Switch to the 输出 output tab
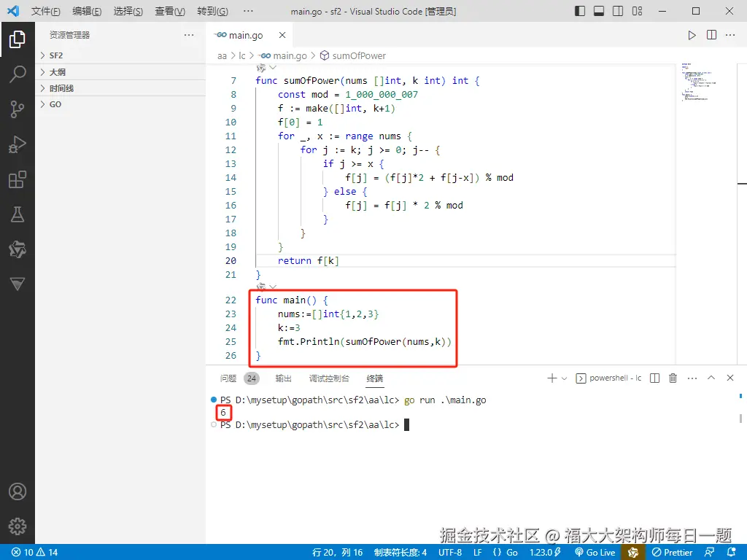Viewport: 747px width, 560px height. click(284, 378)
